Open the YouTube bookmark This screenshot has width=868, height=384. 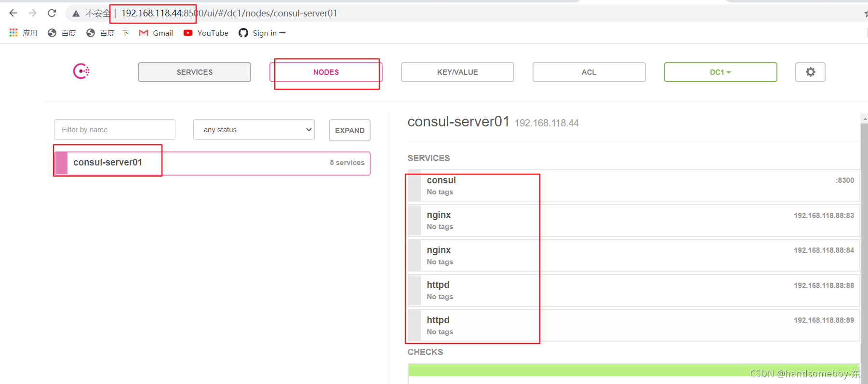point(206,33)
